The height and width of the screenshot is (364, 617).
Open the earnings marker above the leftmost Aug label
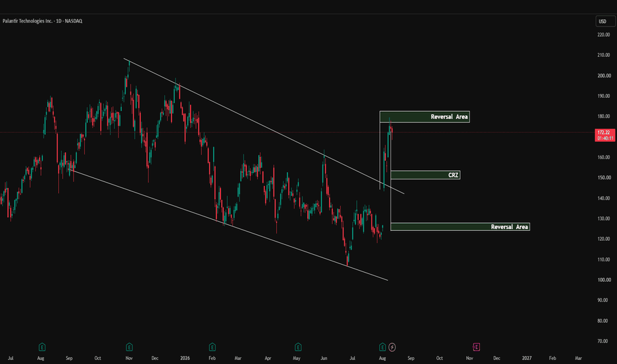pyautogui.click(x=42, y=347)
